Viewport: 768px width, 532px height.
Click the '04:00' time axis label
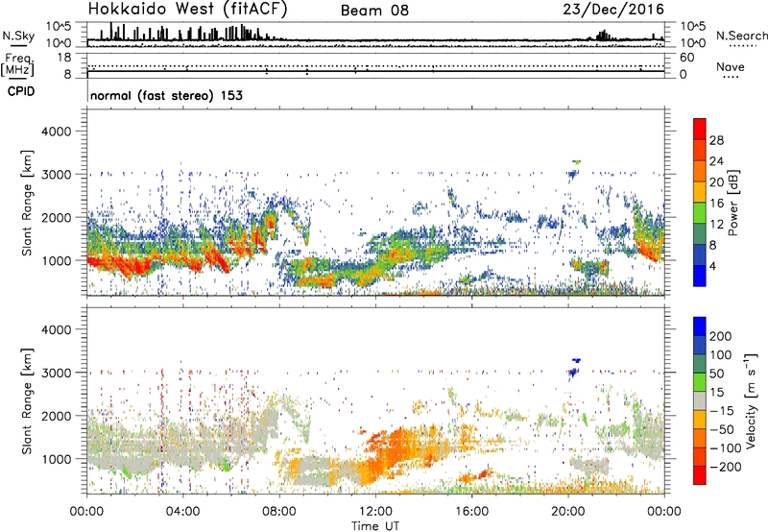tap(183, 512)
